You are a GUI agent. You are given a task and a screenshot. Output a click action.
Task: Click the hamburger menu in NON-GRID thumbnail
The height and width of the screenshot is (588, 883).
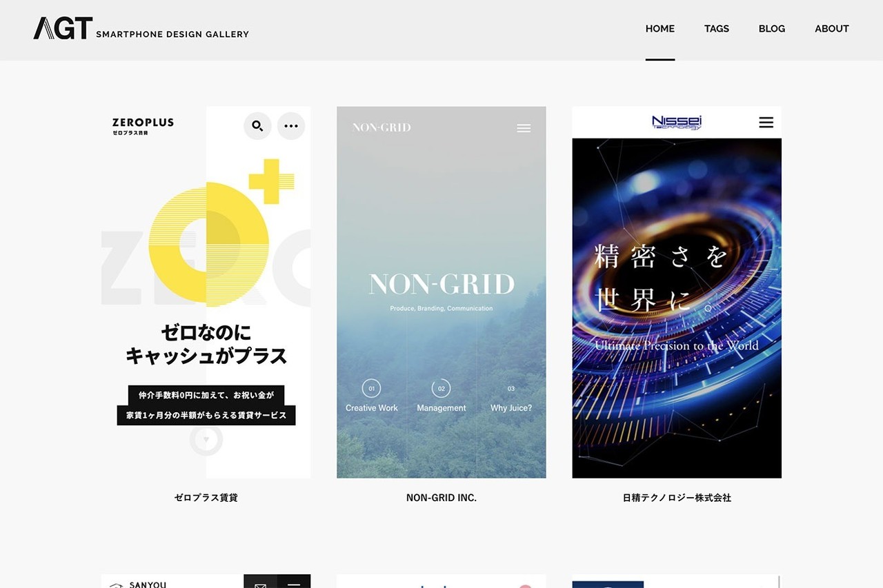[x=524, y=128]
